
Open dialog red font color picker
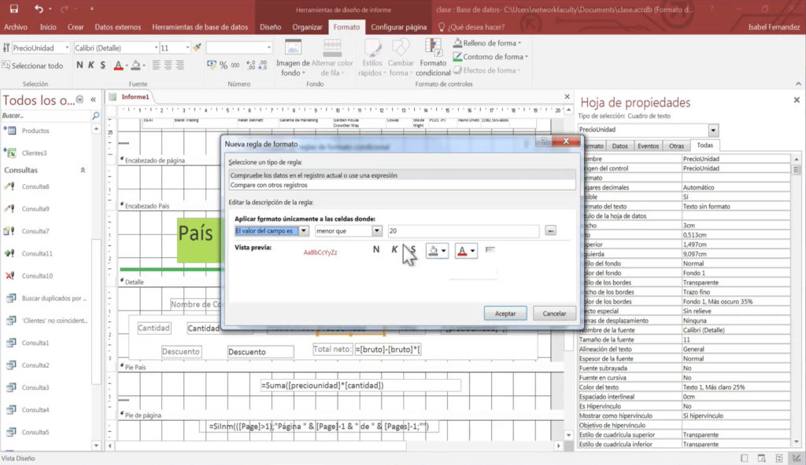pos(466,250)
